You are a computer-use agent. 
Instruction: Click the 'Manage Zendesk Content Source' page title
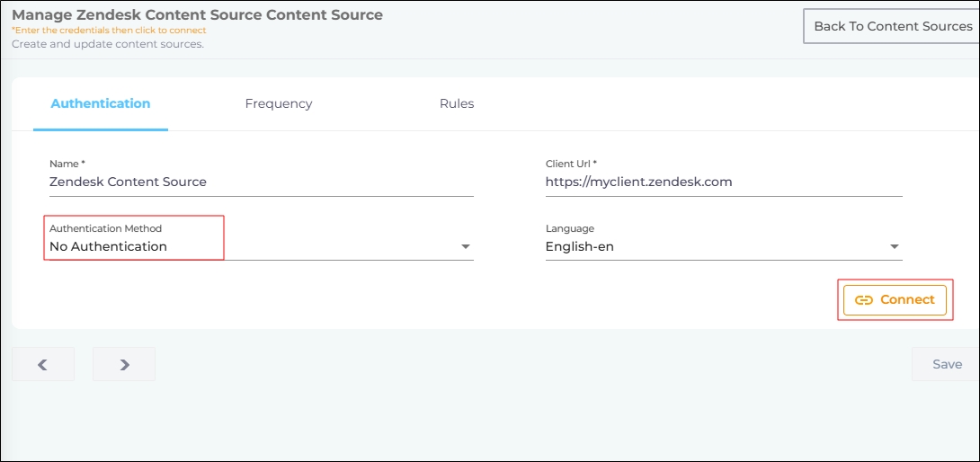(x=197, y=14)
